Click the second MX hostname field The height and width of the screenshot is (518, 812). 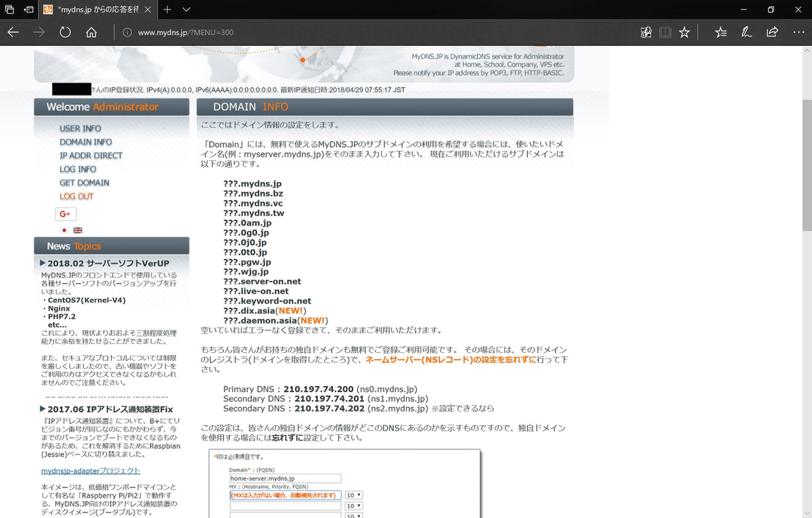(x=285, y=506)
